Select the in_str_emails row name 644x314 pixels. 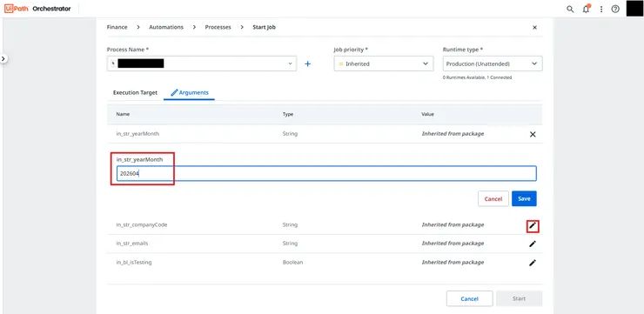click(131, 244)
